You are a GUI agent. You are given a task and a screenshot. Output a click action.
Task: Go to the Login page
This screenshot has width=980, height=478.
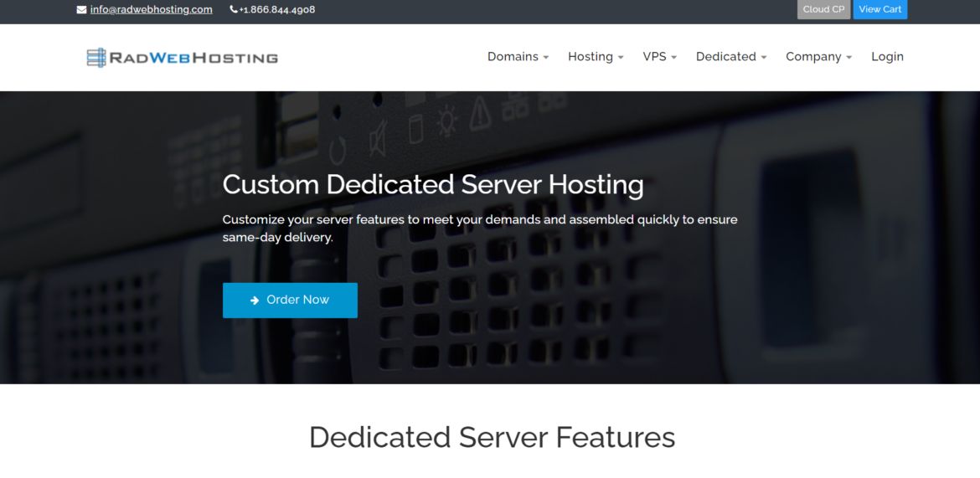tap(888, 57)
